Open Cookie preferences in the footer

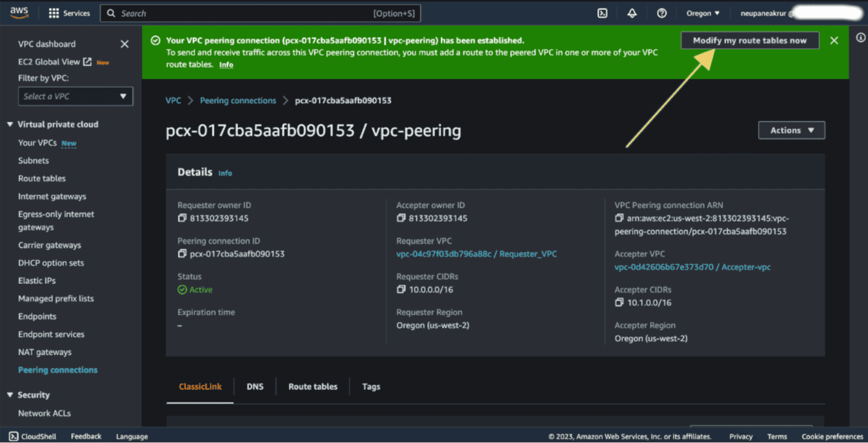832,436
